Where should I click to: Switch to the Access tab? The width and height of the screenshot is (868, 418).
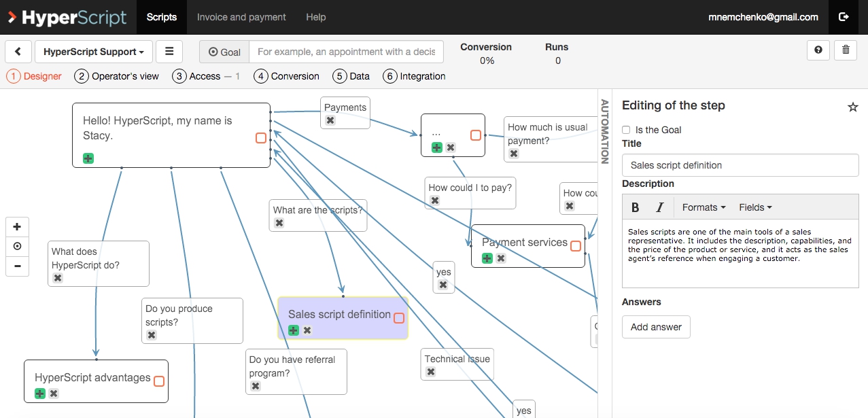pyautogui.click(x=206, y=76)
